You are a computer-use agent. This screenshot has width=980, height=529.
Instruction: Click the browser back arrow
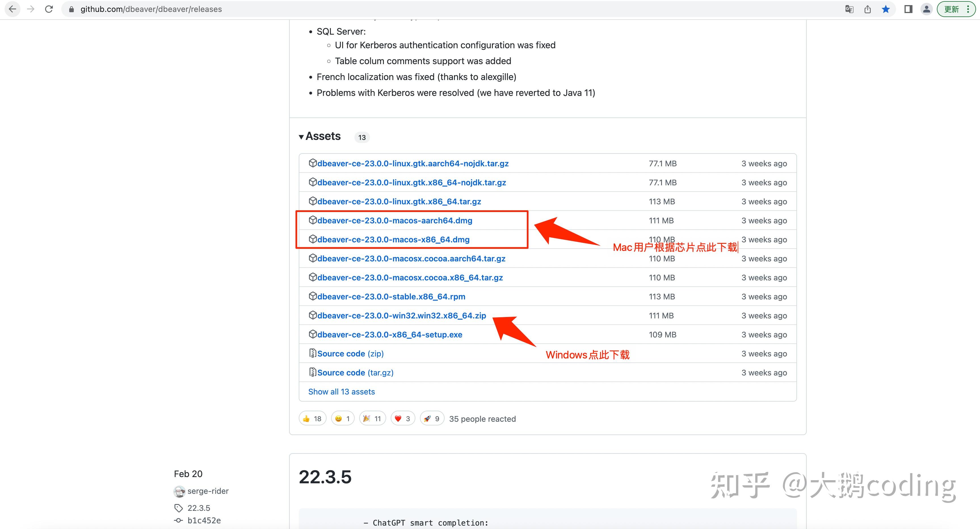[x=12, y=9]
